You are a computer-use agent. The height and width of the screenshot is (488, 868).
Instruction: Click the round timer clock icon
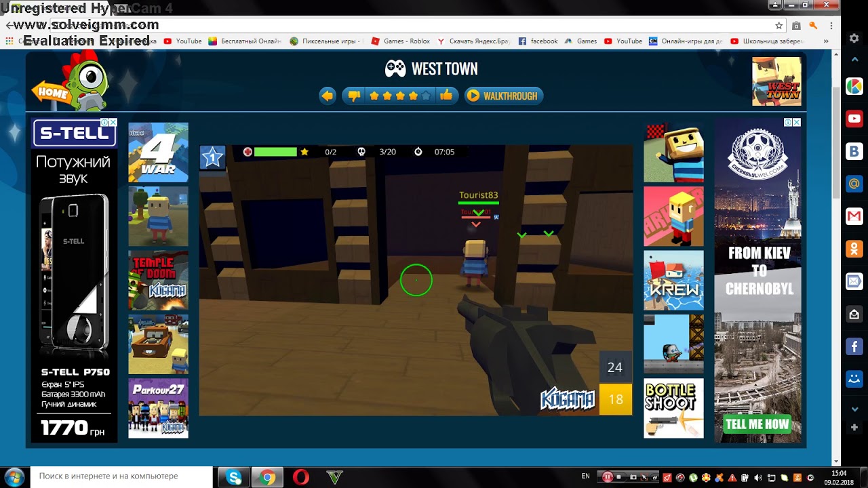tap(418, 152)
